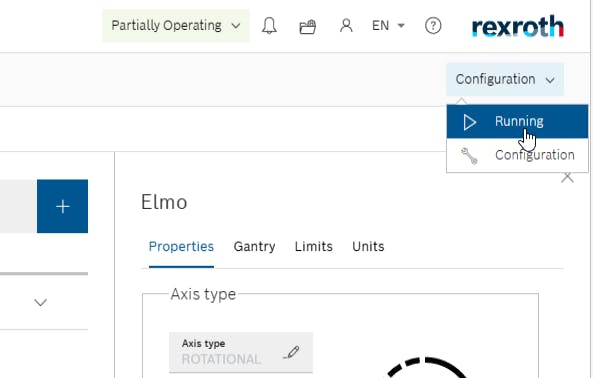Open the notifications bell icon
The width and height of the screenshot is (593, 378).
(269, 26)
